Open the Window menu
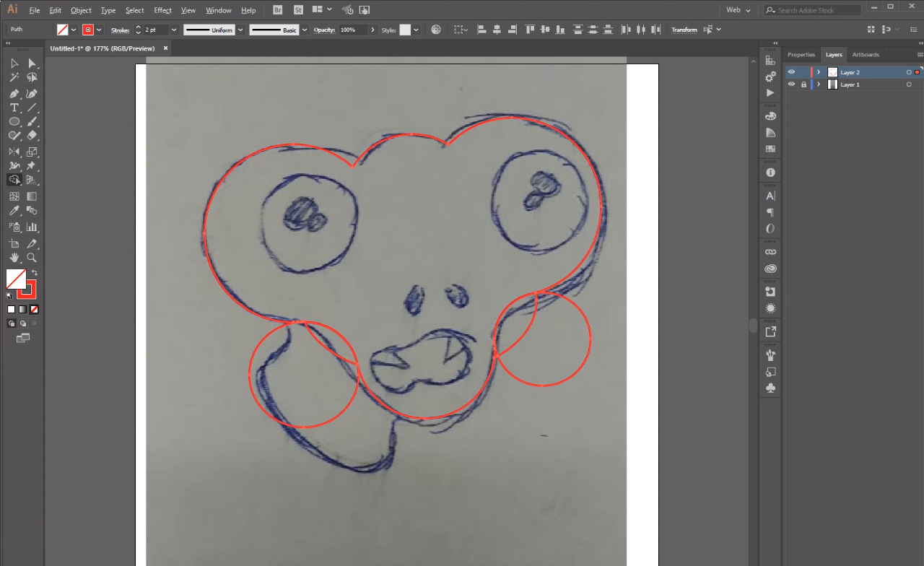This screenshot has height=566, width=924. coord(219,10)
